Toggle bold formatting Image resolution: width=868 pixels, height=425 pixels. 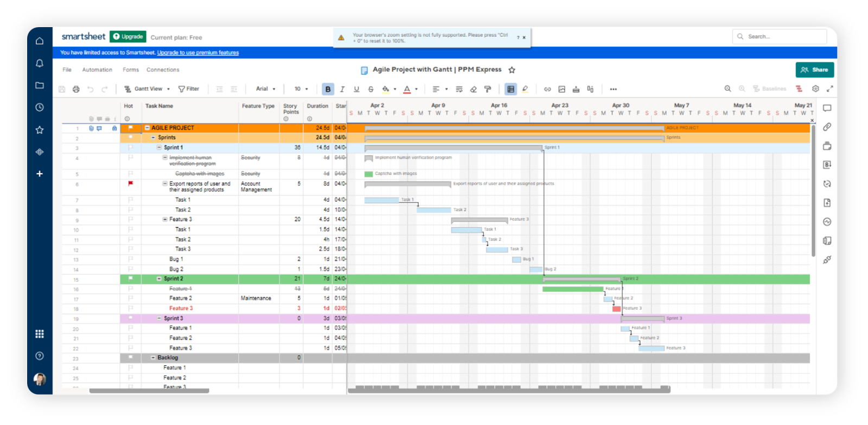pos(328,89)
